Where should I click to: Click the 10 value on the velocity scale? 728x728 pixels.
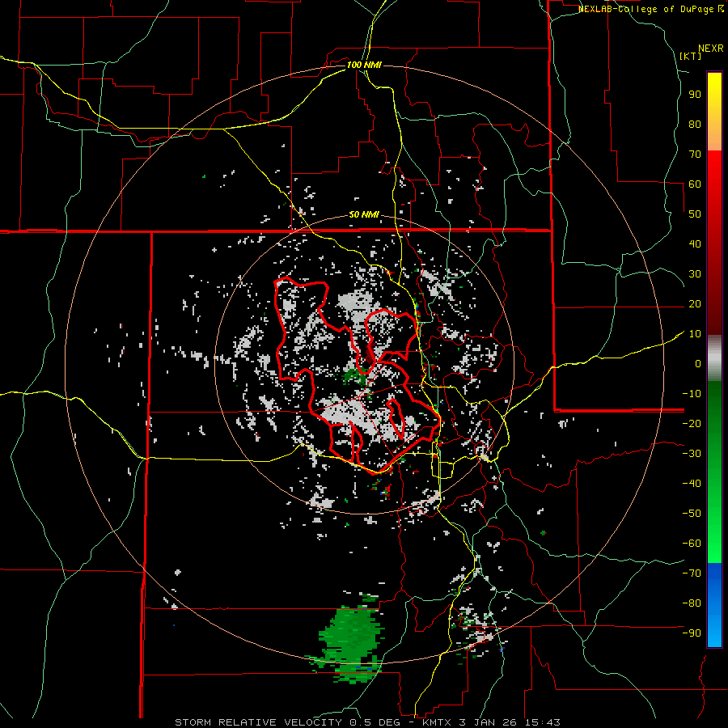click(695, 334)
